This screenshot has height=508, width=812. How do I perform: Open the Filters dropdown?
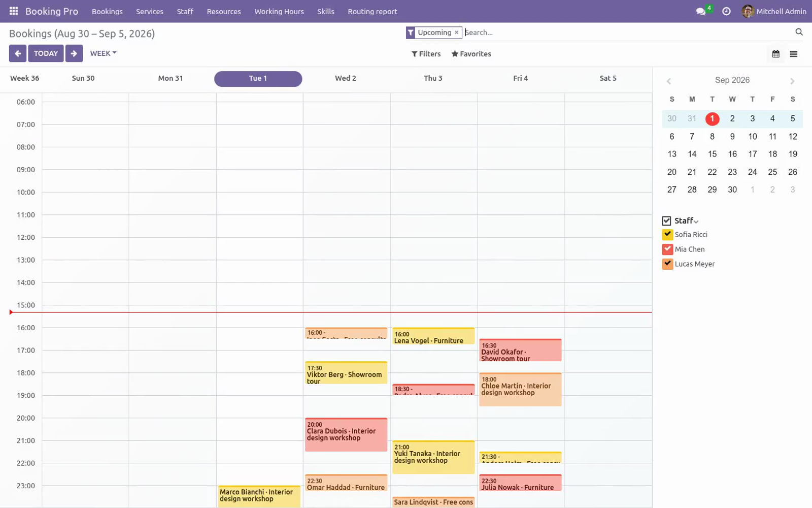(426, 54)
